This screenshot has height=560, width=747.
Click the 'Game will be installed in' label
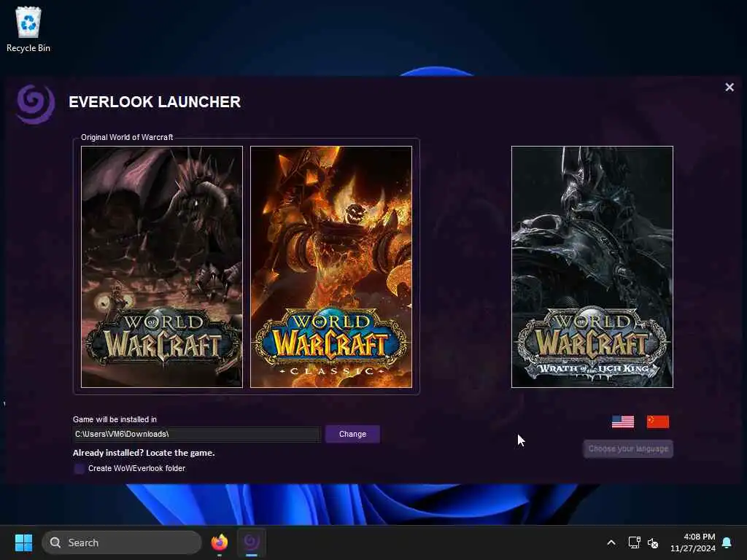[x=115, y=419]
